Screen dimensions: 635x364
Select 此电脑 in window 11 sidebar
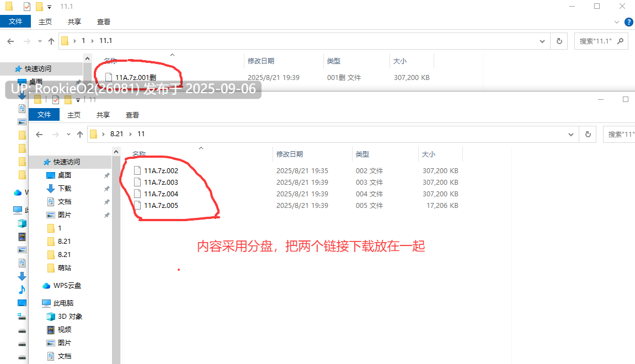point(63,303)
